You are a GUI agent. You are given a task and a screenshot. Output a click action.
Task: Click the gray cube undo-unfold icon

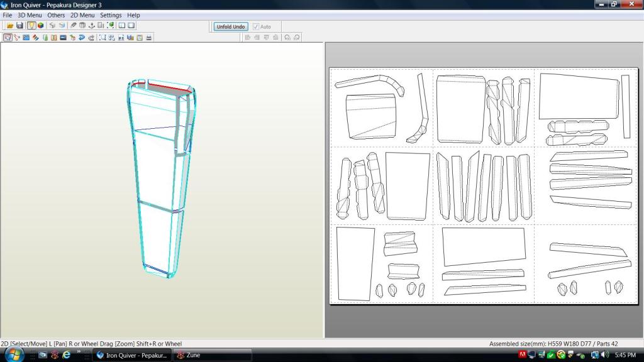pyautogui.click(x=52, y=25)
